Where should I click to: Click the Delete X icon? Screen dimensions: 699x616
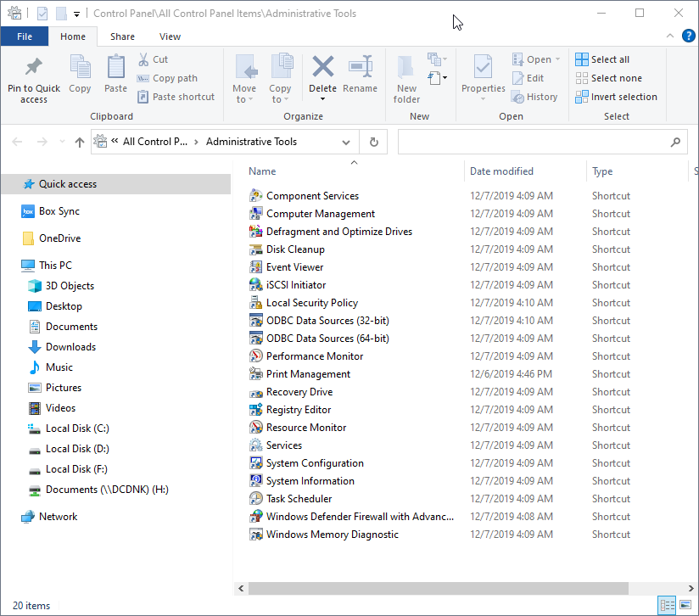tap(322, 66)
